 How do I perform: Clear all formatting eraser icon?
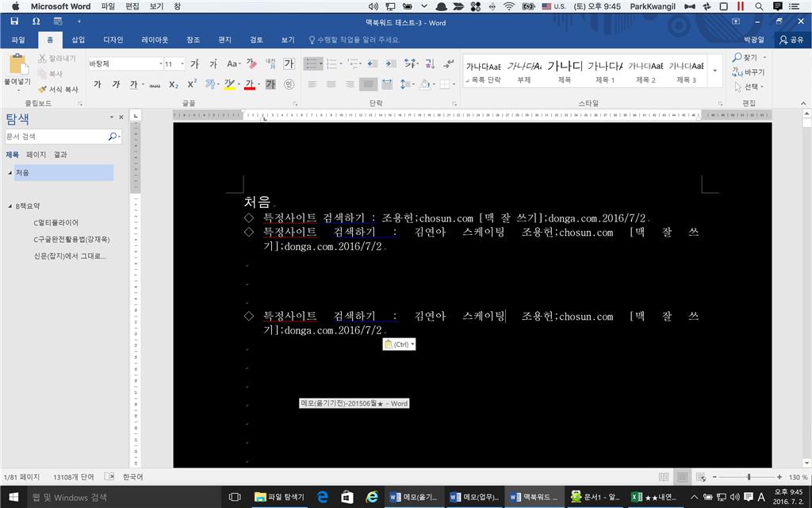tap(251, 63)
